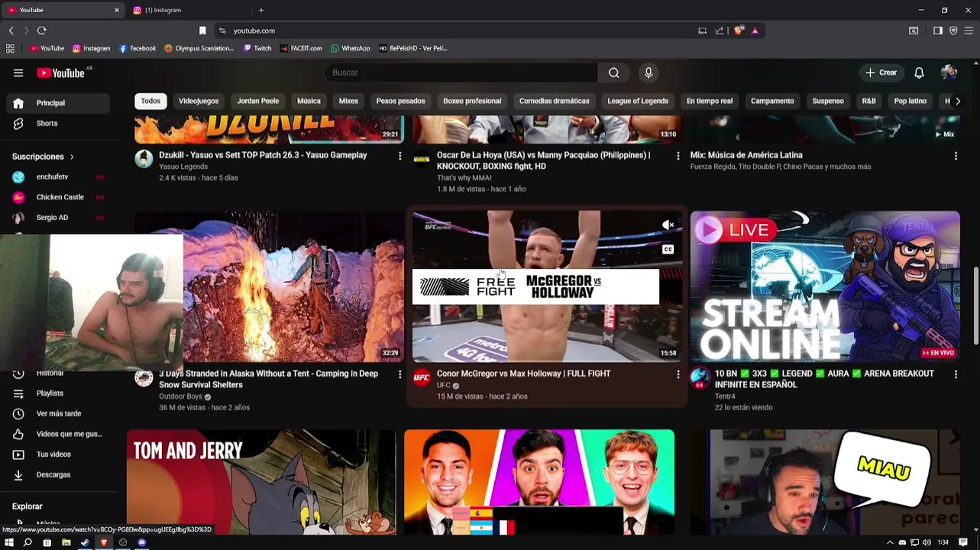Viewport: 980px width, 550px height.
Task: Switch to the Instagram browser tab
Action: 189,10
